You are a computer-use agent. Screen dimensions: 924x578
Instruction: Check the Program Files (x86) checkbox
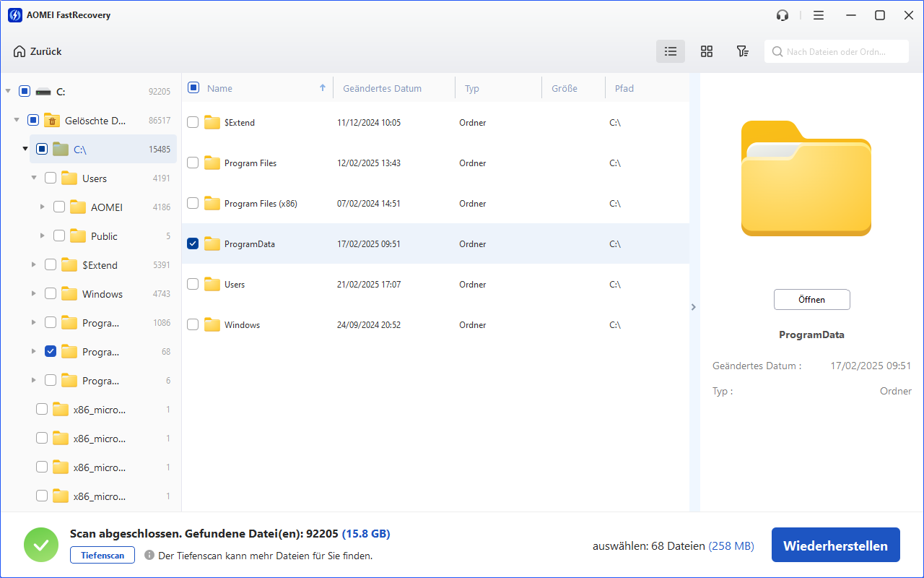(x=193, y=204)
